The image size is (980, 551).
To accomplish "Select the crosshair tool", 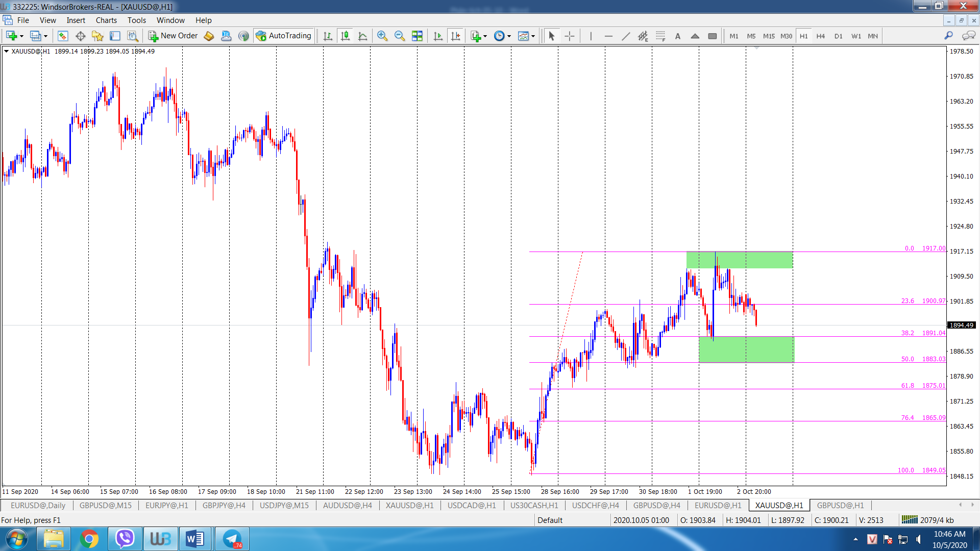I will click(569, 36).
